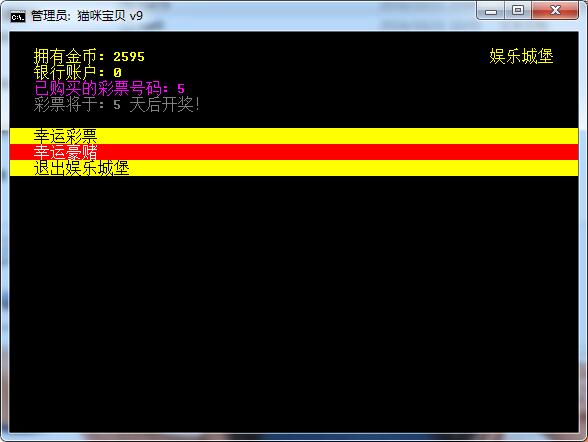The width and height of the screenshot is (588, 442).
Task: Click the purchased lottery number 5
Action: (x=181, y=88)
